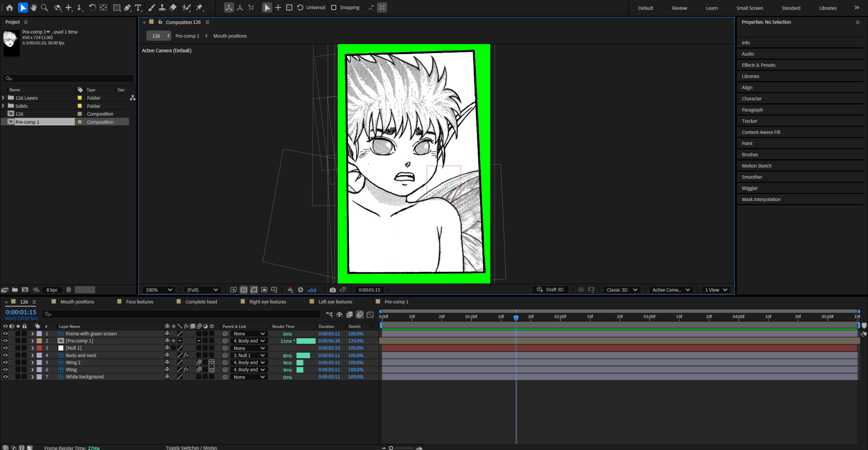
Task: Take a snapshot with camera icon
Action: (x=333, y=290)
